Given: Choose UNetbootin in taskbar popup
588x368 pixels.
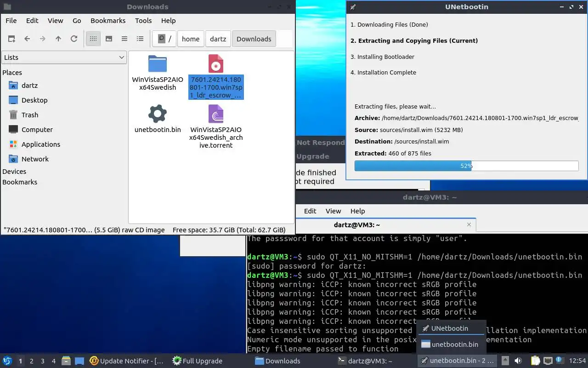Looking at the screenshot, I should 451,328.
